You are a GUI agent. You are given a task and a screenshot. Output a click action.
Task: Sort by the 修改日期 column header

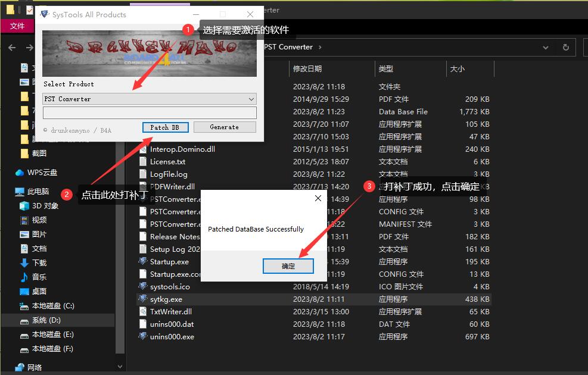[x=307, y=69]
